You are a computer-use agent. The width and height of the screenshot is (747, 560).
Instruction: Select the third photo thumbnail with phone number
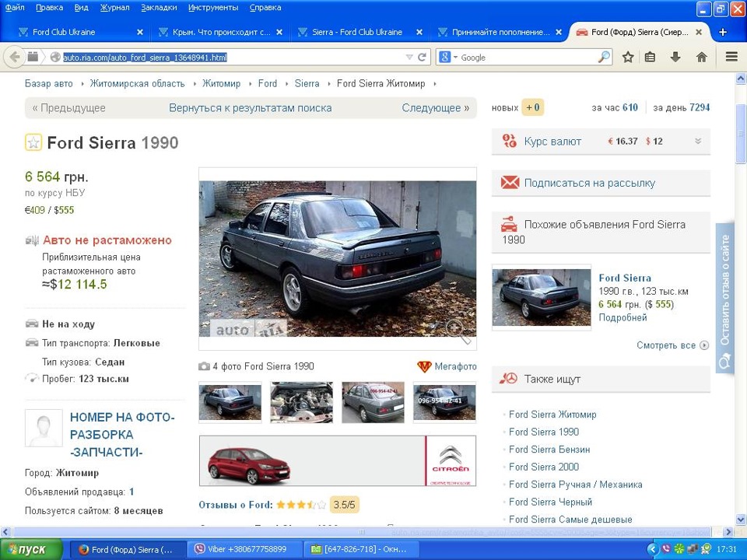click(x=373, y=402)
